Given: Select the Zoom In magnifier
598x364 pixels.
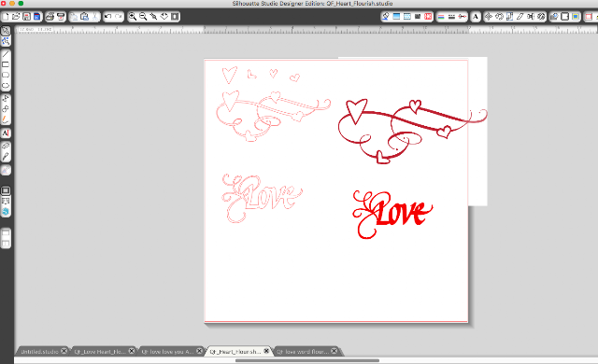Looking at the screenshot, I should [x=133, y=17].
